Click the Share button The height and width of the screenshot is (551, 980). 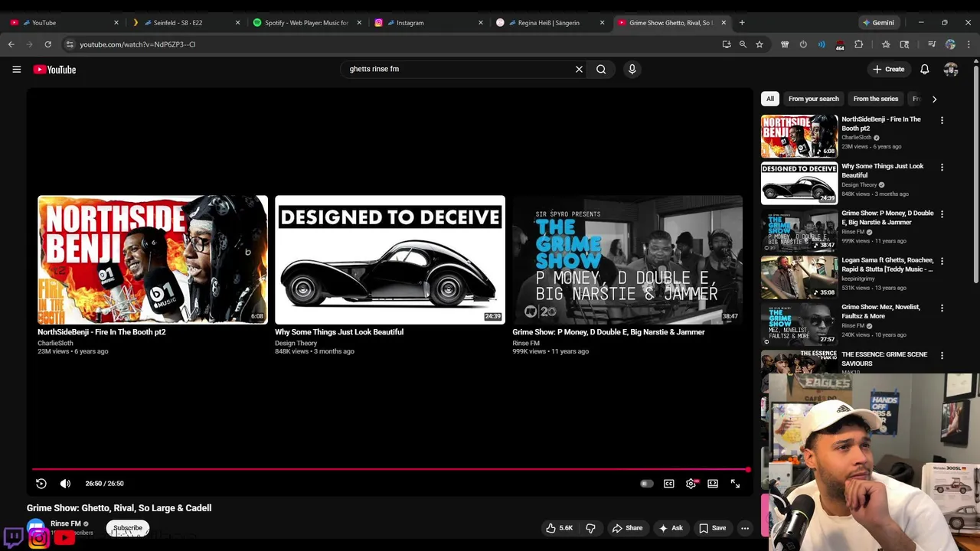pos(627,528)
